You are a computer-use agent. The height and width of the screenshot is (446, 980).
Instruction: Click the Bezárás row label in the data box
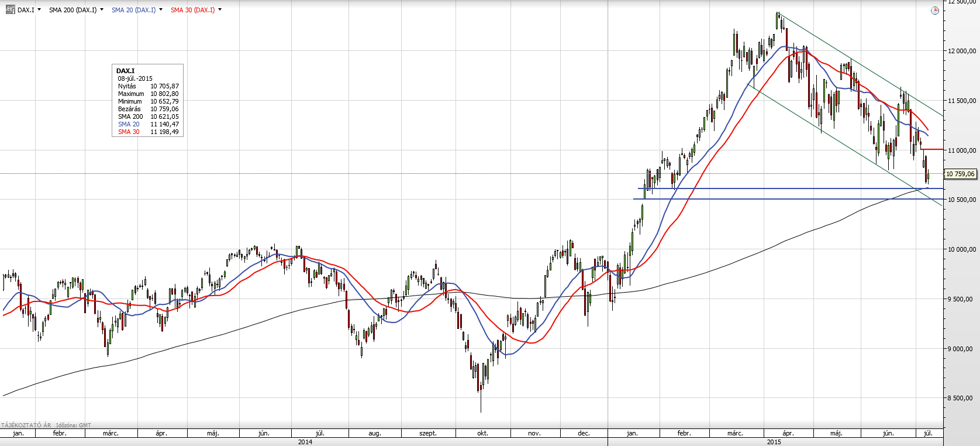click(129, 109)
